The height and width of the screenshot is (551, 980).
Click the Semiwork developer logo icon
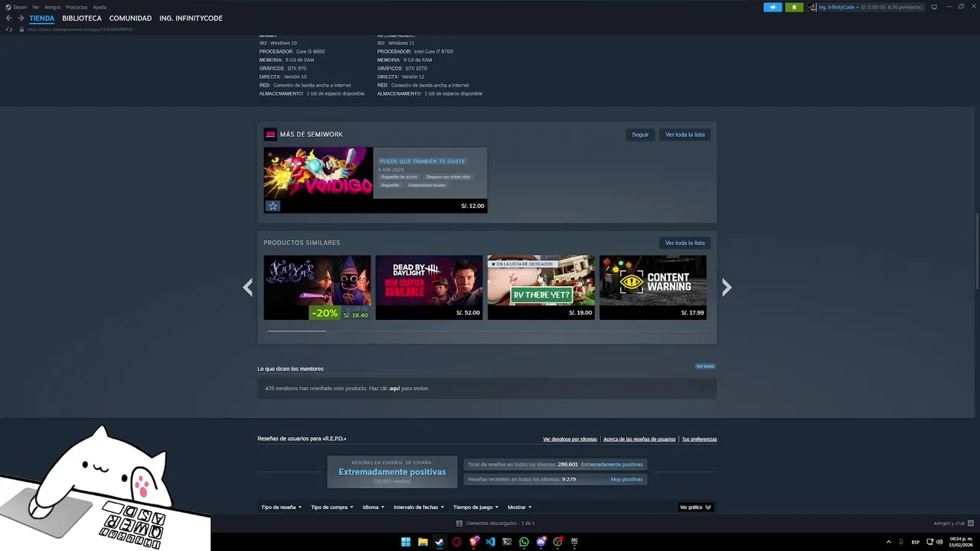270,135
